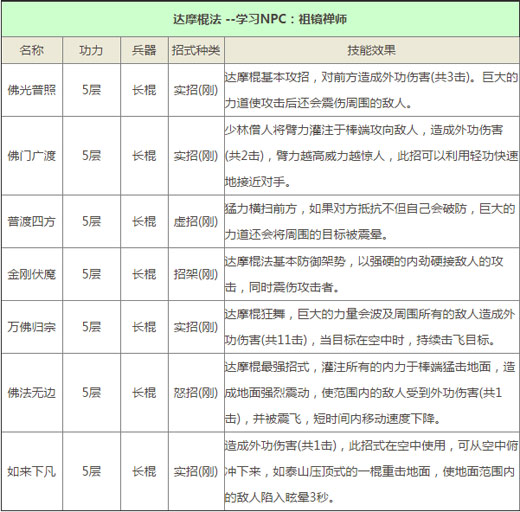Click 怒招(刚) in the 佛法无边 row
The height and width of the screenshot is (512, 520).
coord(196,393)
